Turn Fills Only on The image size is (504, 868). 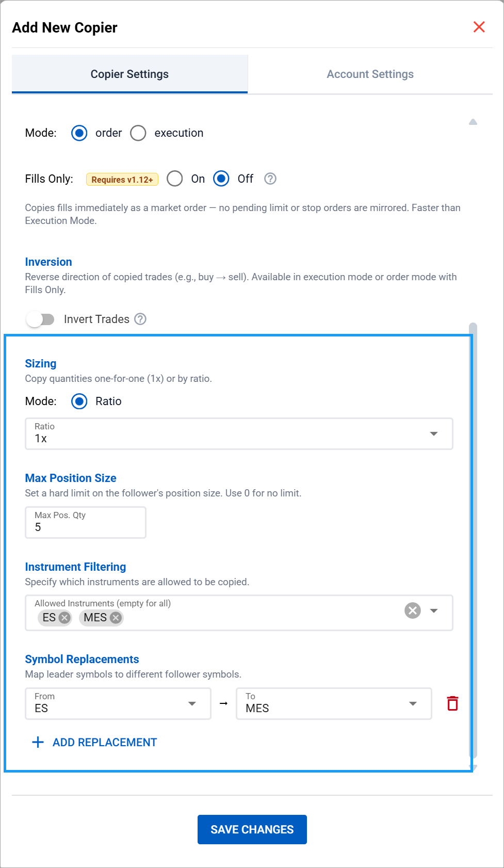tap(175, 179)
